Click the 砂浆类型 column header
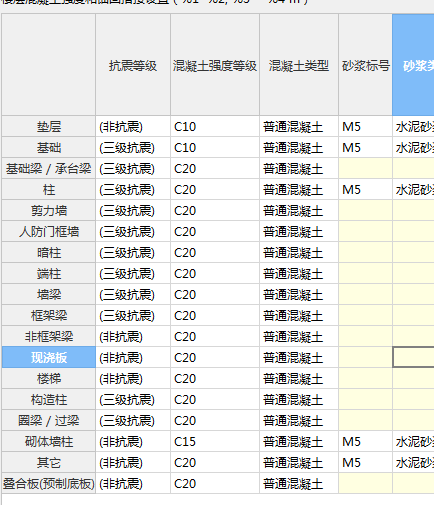Image resolution: width=434 pixels, height=505 pixels. click(x=413, y=65)
